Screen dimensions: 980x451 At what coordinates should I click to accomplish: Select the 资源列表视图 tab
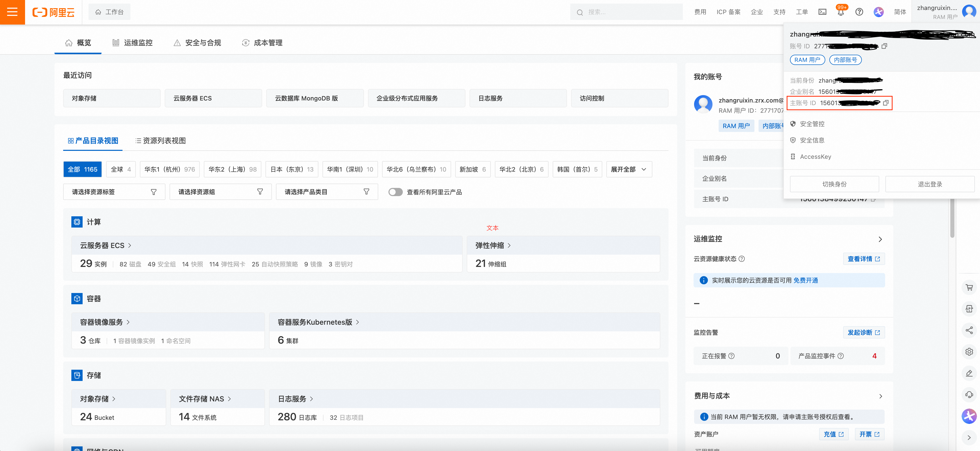tap(161, 141)
